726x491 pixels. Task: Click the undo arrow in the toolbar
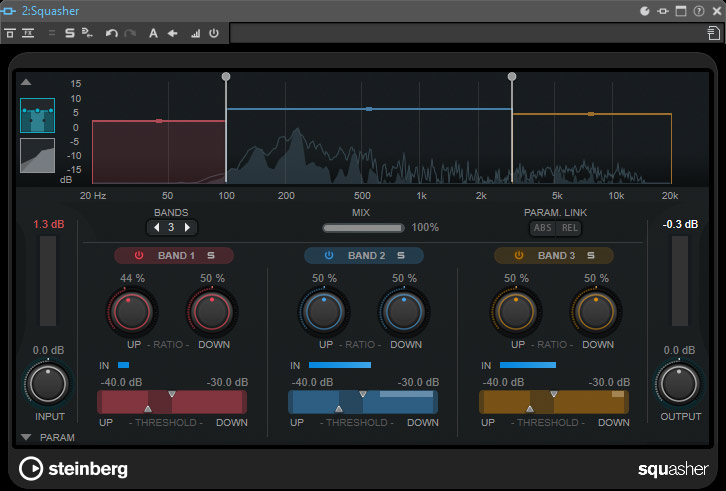pyautogui.click(x=112, y=33)
